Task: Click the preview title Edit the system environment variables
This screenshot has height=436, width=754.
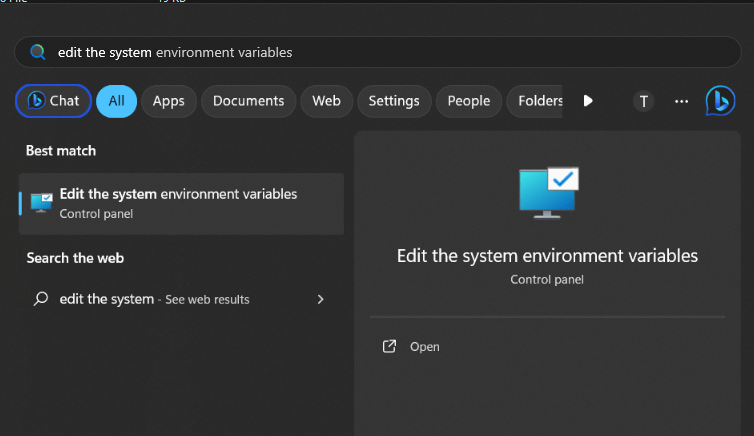Action: click(547, 256)
